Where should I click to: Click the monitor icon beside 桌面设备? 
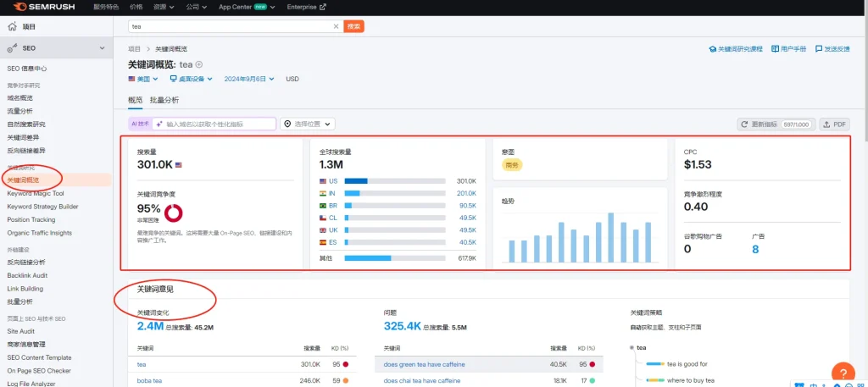173,79
